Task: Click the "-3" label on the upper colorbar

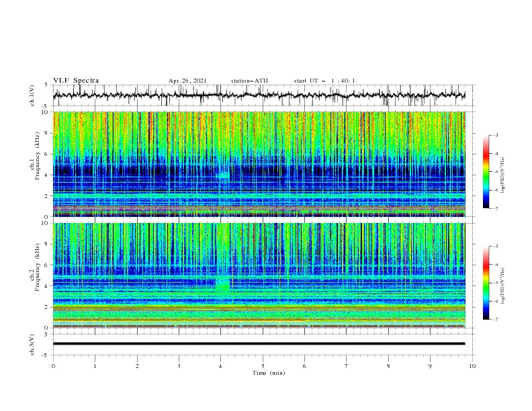Action: click(496, 135)
